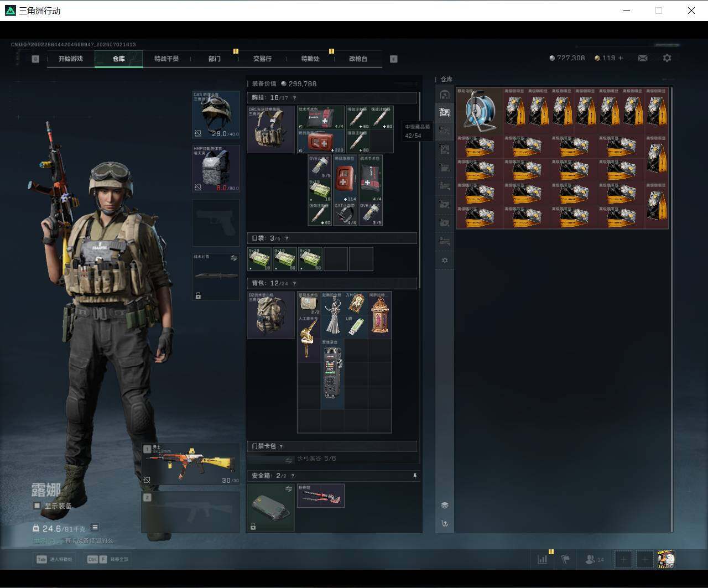Image resolution: width=708 pixels, height=588 pixels.
Task: Click the friends icon showing 14
Action: (x=595, y=559)
